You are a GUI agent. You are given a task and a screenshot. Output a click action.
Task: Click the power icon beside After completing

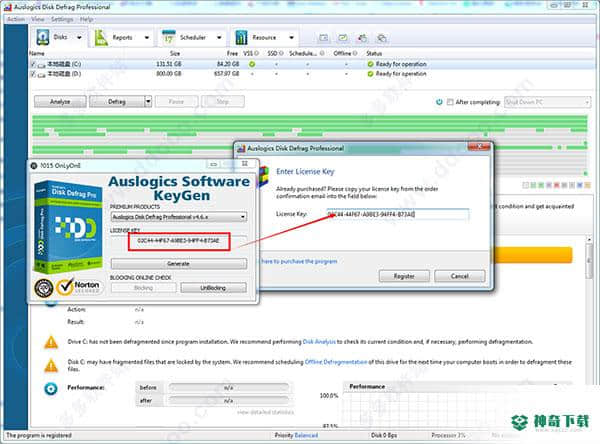pos(439,102)
